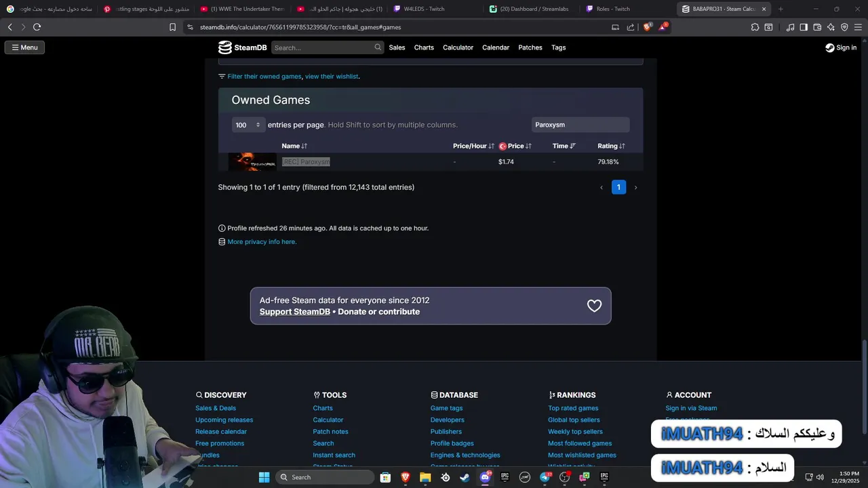868x488 pixels.
Task: Open Calendar in SteamDB navigation
Action: (x=496, y=47)
